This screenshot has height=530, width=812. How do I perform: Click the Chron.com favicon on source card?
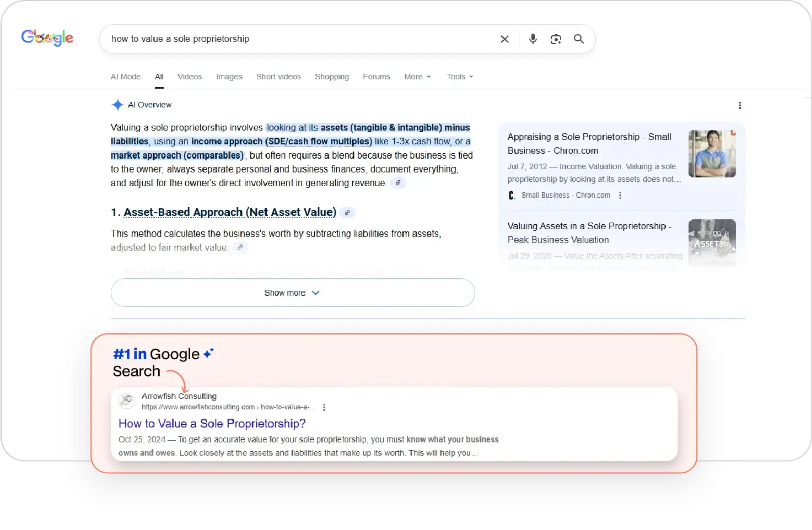[511, 195]
